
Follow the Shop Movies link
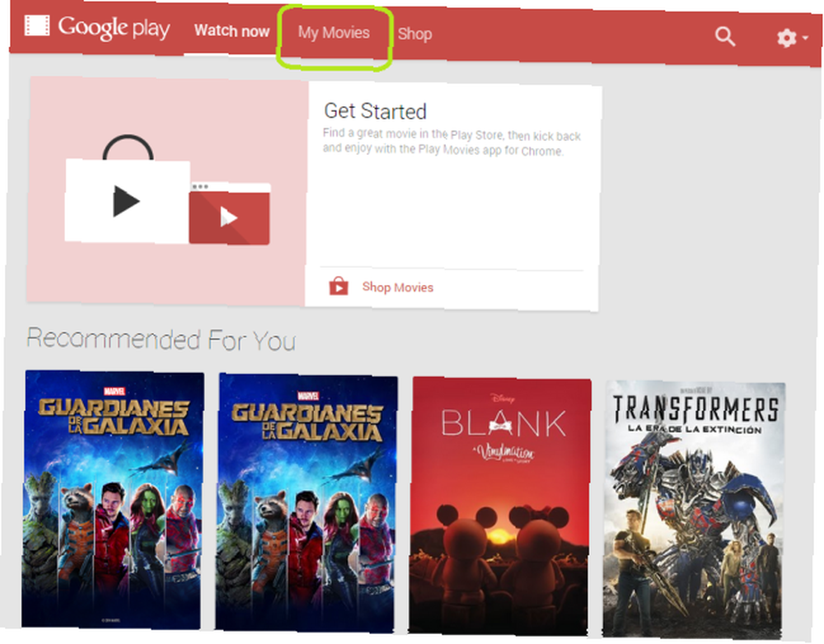coord(397,287)
